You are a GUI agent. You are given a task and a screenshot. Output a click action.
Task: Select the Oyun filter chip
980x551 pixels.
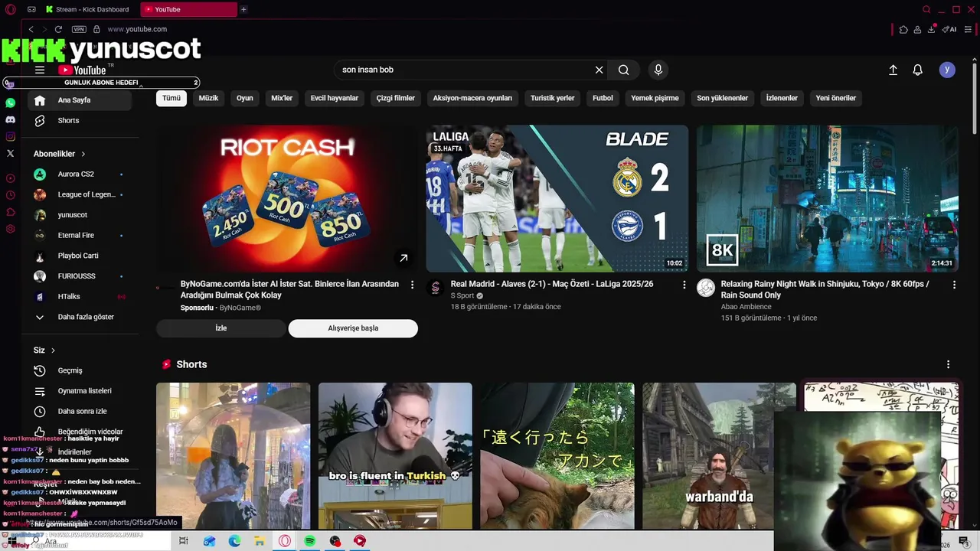245,98
